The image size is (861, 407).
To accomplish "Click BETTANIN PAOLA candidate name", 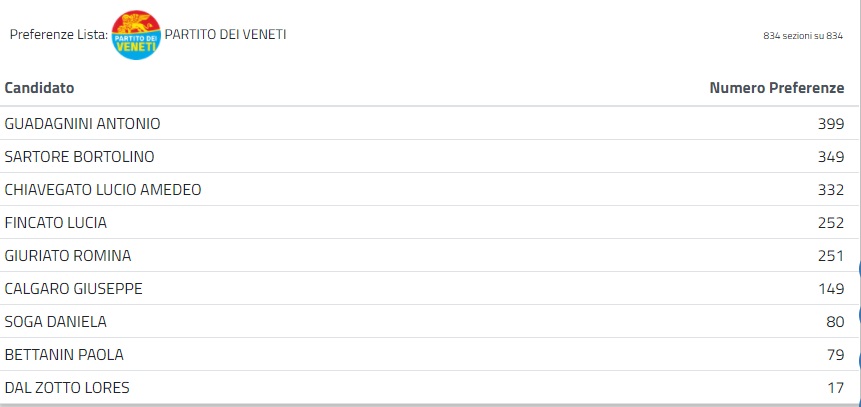I will pos(64,355).
